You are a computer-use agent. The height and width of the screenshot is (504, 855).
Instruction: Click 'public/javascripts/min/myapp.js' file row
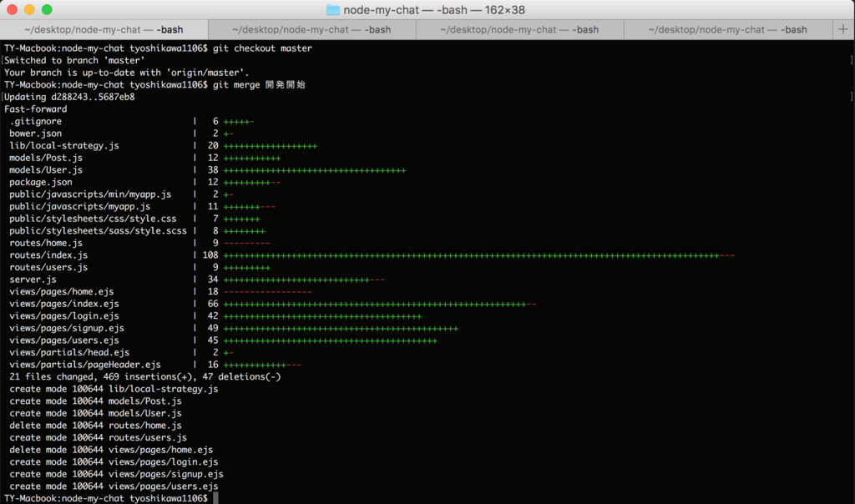(121, 194)
